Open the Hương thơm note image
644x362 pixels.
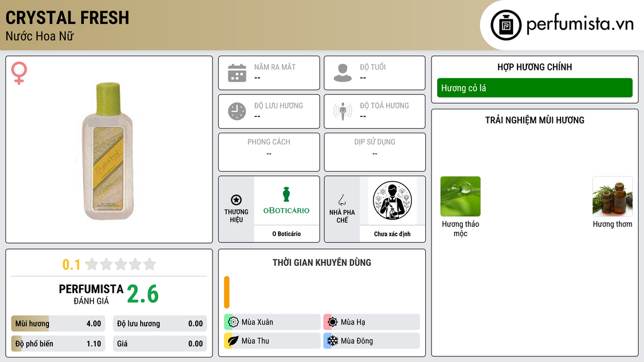coord(613,196)
